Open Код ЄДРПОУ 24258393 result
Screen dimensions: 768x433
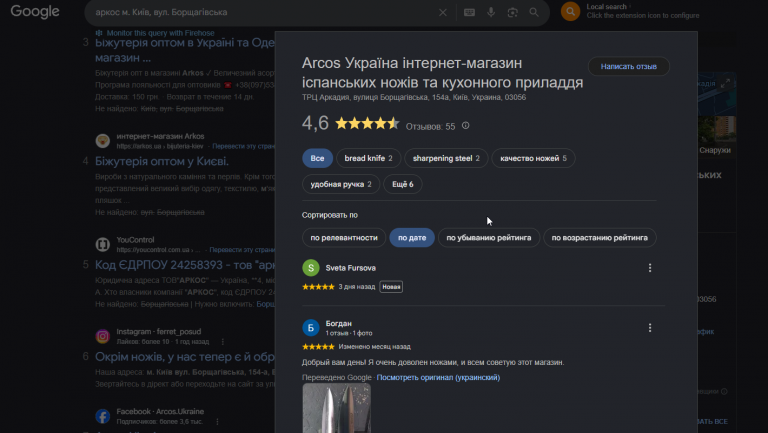(x=185, y=265)
